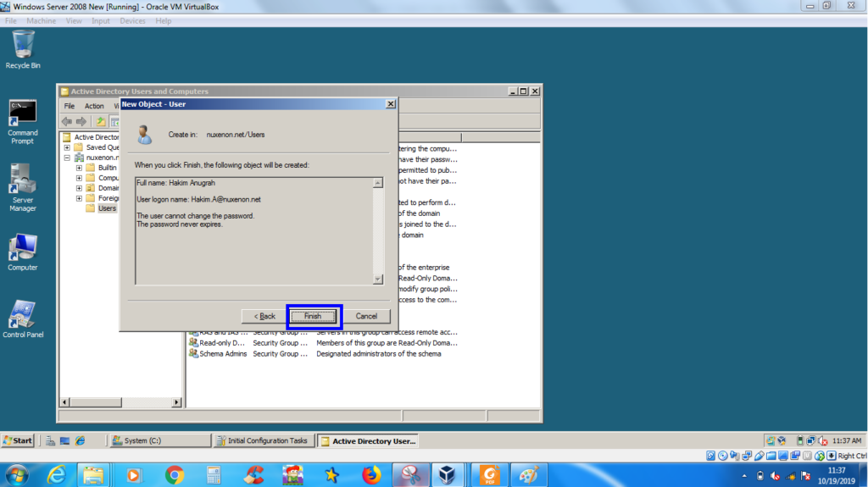The width and height of the screenshot is (868, 487).
Task: Select the Schema Admins group row
Action: coord(315,354)
